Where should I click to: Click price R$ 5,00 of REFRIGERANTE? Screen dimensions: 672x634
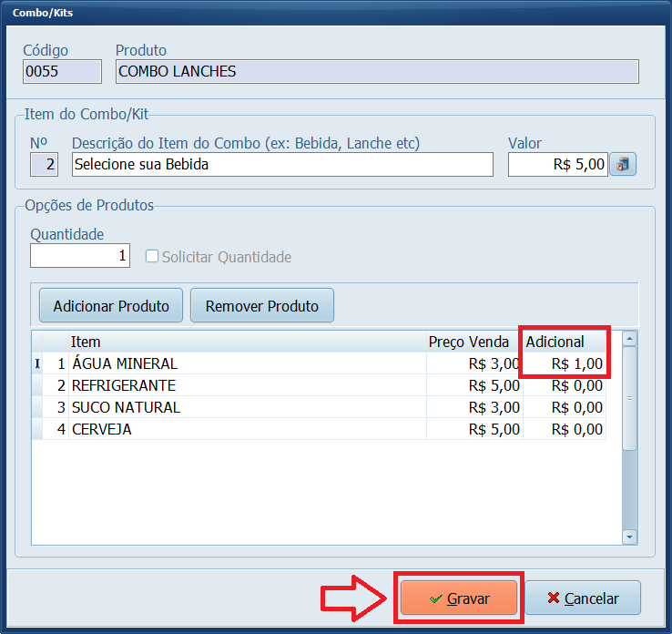click(474, 385)
